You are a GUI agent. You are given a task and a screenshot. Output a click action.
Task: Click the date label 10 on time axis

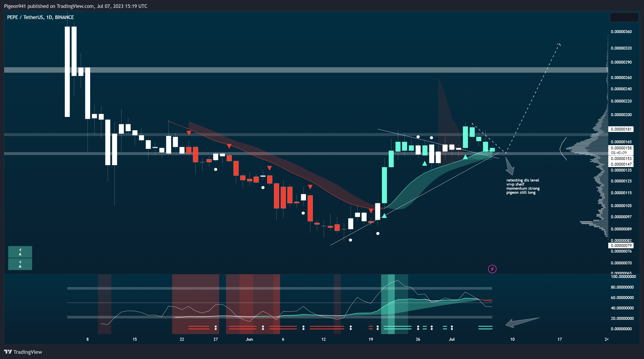pyautogui.click(x=512, y=339)
